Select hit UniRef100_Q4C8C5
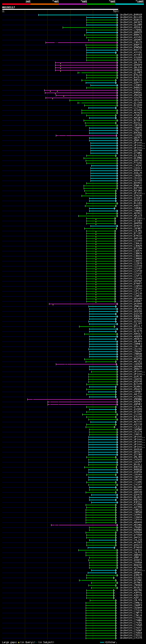146x644 pixels. pos(131,22)
